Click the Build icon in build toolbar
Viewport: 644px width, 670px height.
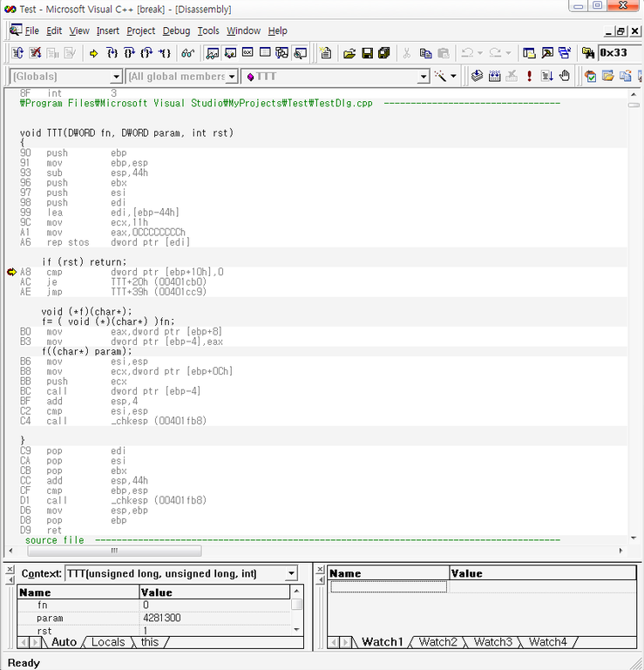pyautogui.click(x=494, y=77)
